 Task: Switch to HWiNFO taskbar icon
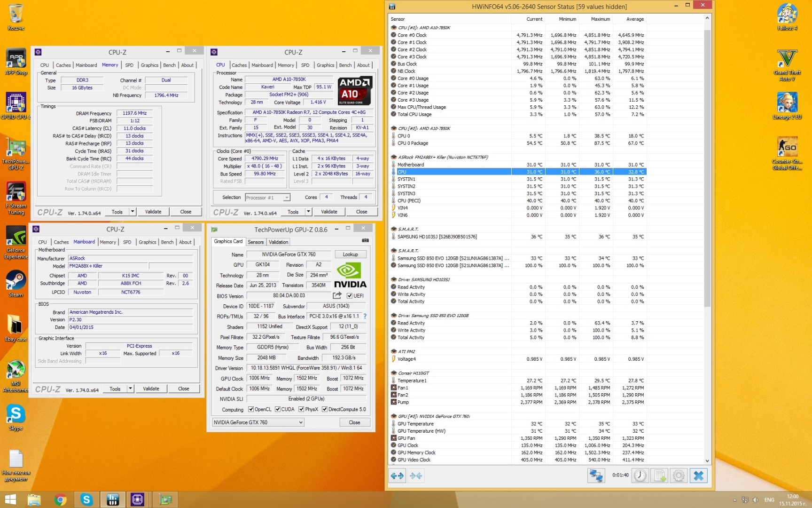tap(112, 500)
